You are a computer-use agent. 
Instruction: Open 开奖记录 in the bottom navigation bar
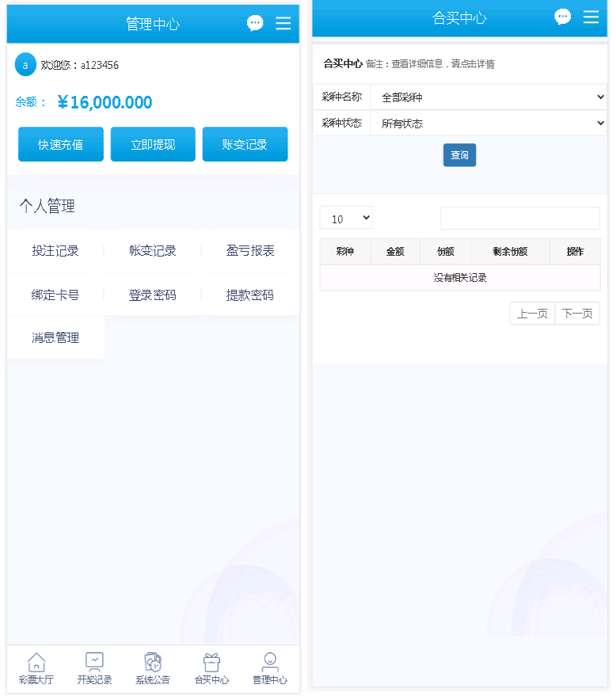94,669
